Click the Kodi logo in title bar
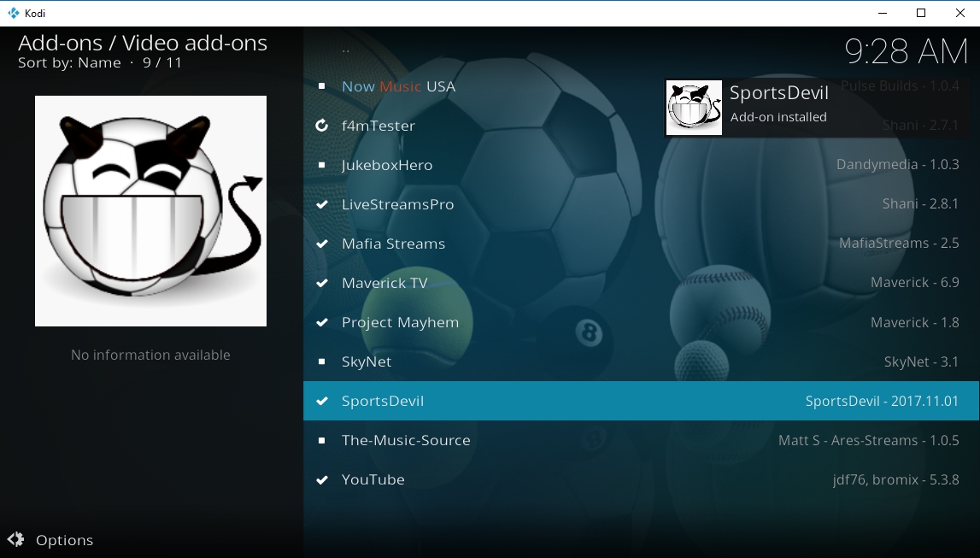 pos(13,13)
